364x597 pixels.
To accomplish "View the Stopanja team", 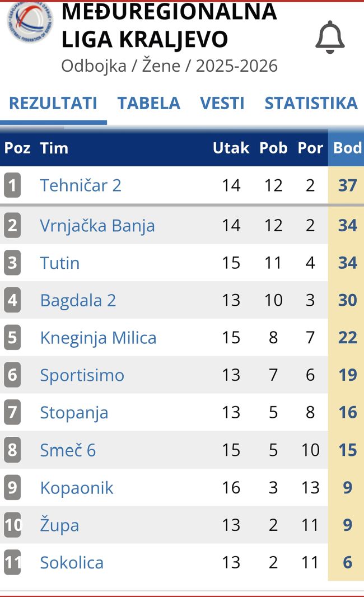I will tap(74, 413).
